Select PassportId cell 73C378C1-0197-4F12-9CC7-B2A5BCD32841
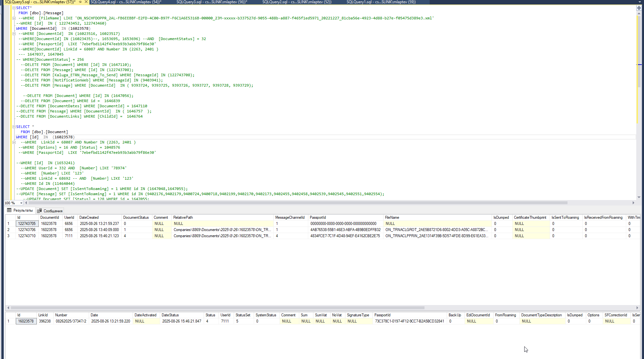 [410, 321]
